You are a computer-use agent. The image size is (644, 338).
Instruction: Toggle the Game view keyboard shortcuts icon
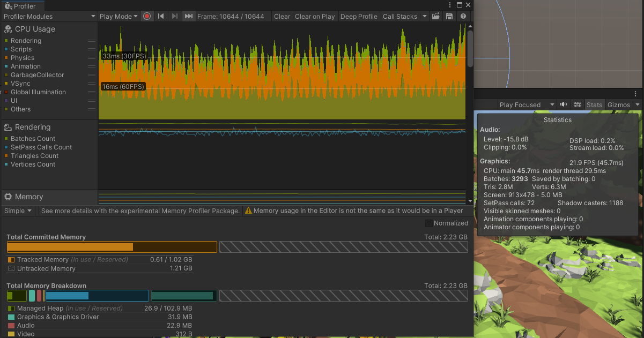click(578, 104)
